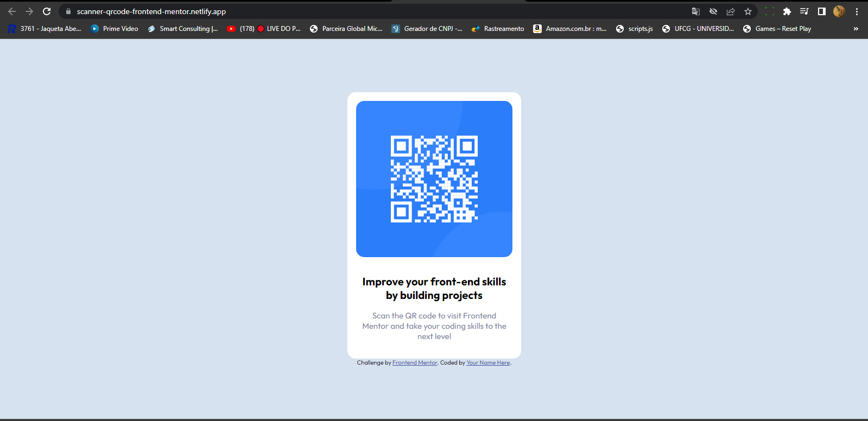868x421 pixels.
Task: Open the Parceira Global Mic... bookmark
Action: [346, 29]
